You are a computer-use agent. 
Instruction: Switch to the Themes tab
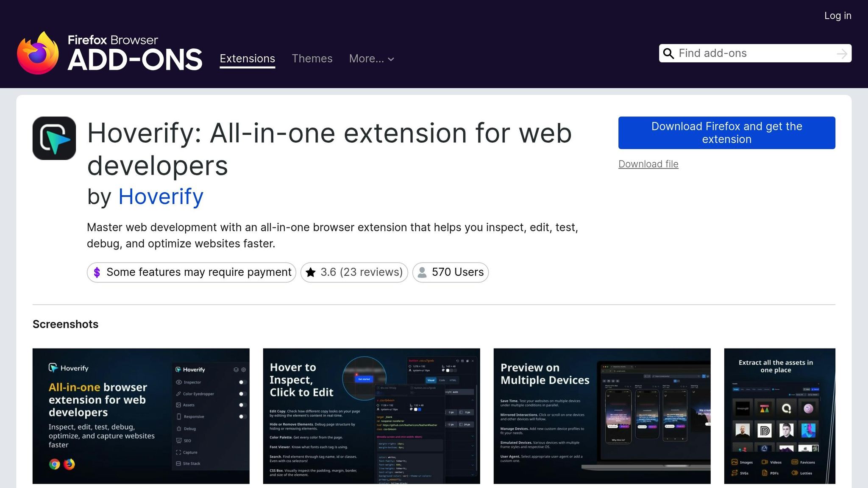point(312,58)
